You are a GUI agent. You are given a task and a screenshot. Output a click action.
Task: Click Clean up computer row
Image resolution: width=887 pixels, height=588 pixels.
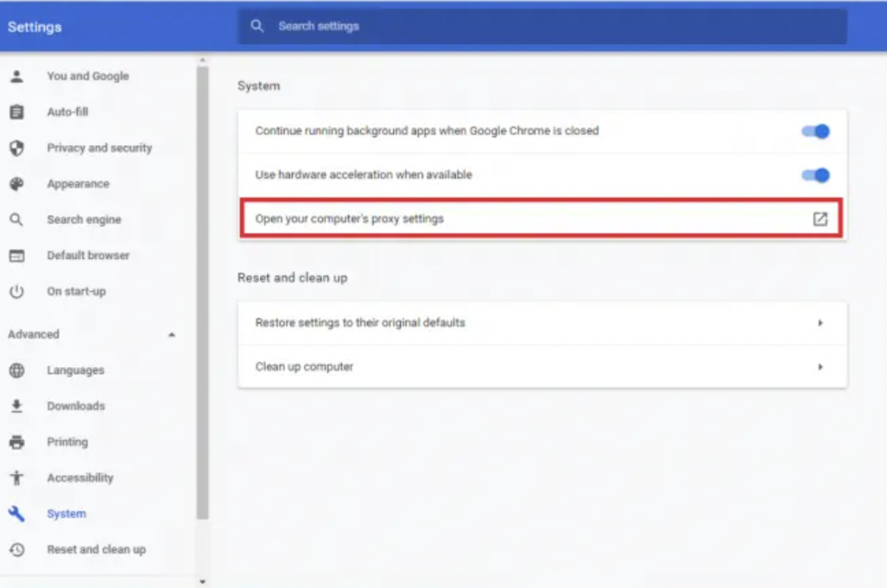[x=542, y=367]
